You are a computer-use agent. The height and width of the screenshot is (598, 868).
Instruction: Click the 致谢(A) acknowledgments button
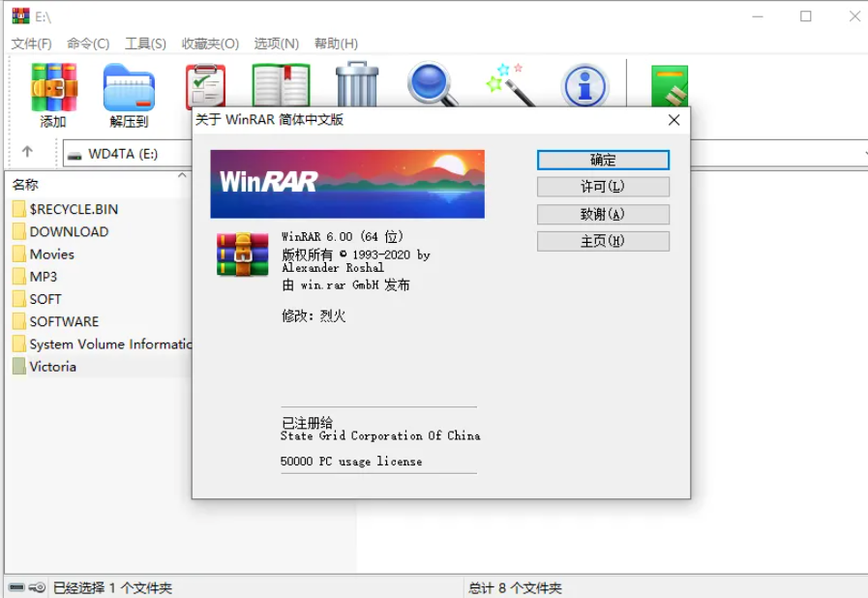603,214
